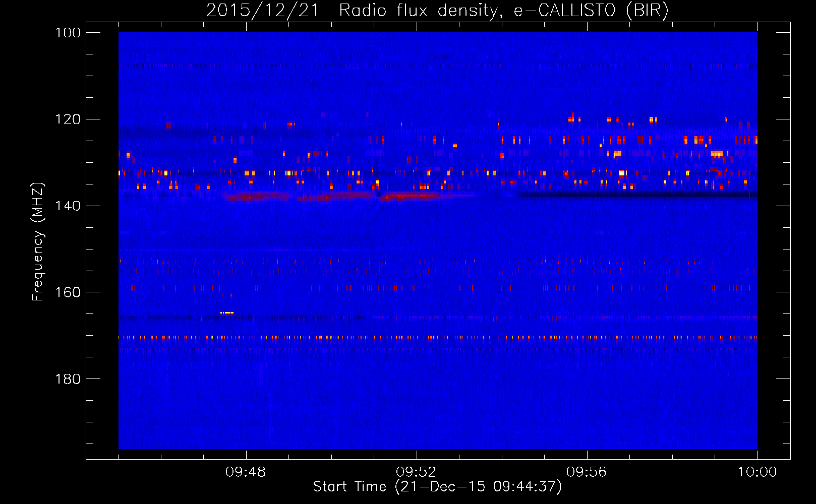The image size is (816, 504).
Task: Click the 140 frequency tick label
Action: pyautogui.click(x=68, y=206)
